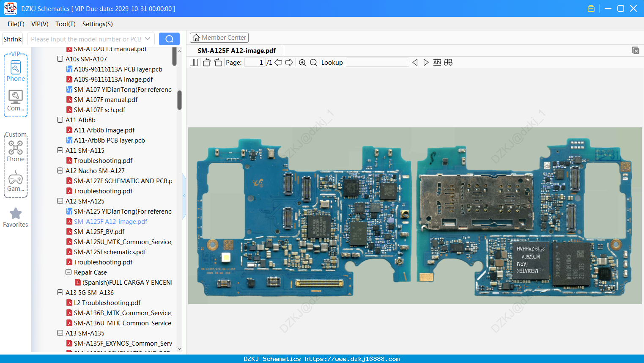644x363 pixels.
Task: Open the binoculars find icon
Action: pos(448,63)
